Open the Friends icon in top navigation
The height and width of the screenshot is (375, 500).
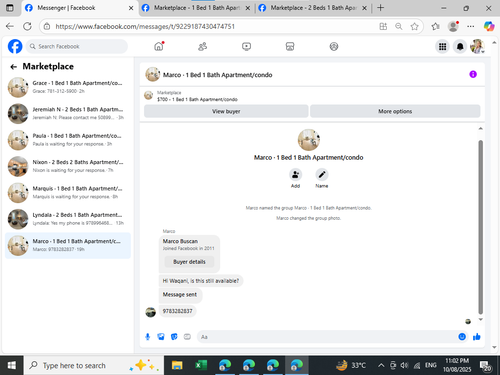pos(203,46)
